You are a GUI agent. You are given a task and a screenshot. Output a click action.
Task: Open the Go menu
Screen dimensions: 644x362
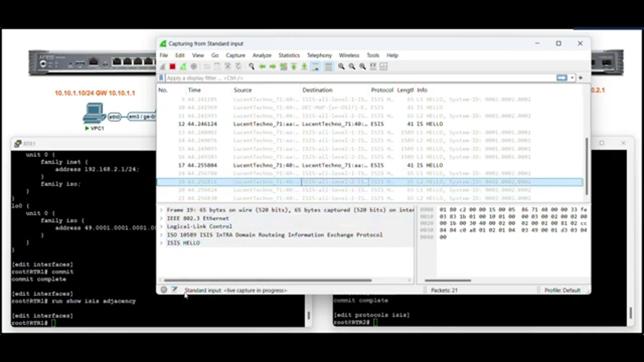(x=215, y=55)
